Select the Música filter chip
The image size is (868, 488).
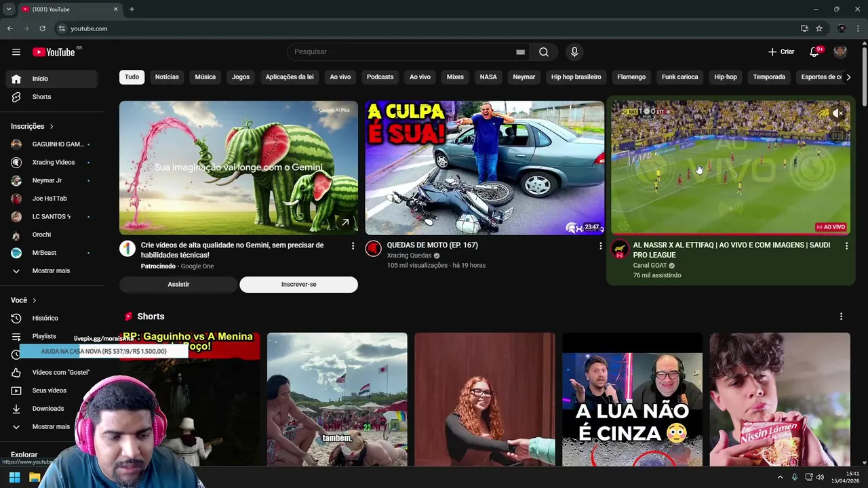click(205, 77)
